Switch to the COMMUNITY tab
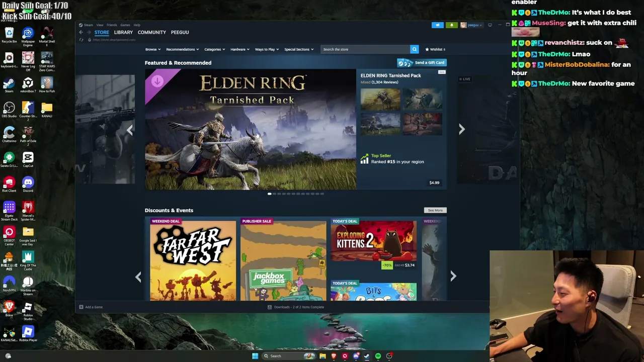This screenshot has width=644, height=362. (x=152, y=32)
